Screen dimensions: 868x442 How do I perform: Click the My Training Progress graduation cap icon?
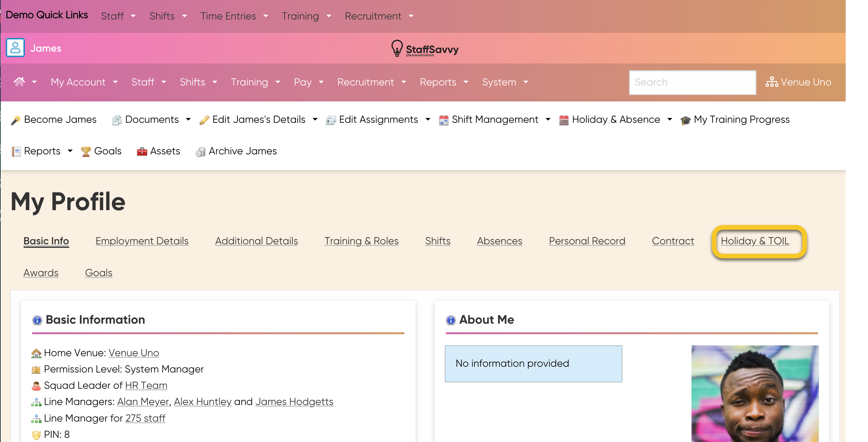coord(685,120)
